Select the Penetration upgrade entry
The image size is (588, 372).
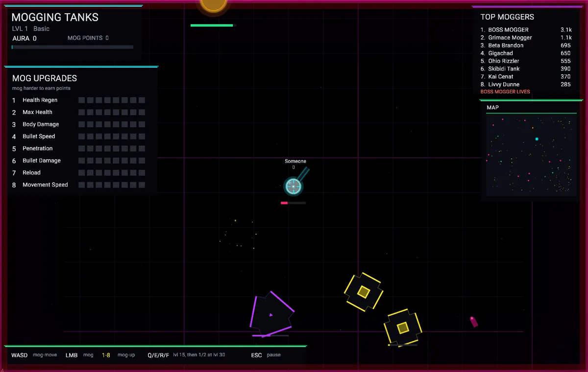click(x=78, y=148)
